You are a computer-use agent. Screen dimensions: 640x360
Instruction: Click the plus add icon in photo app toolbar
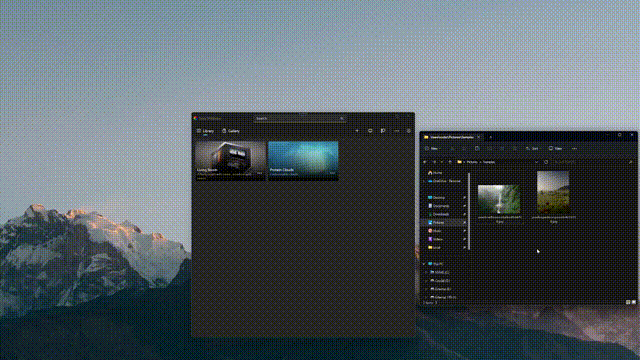tap(357, 131)
